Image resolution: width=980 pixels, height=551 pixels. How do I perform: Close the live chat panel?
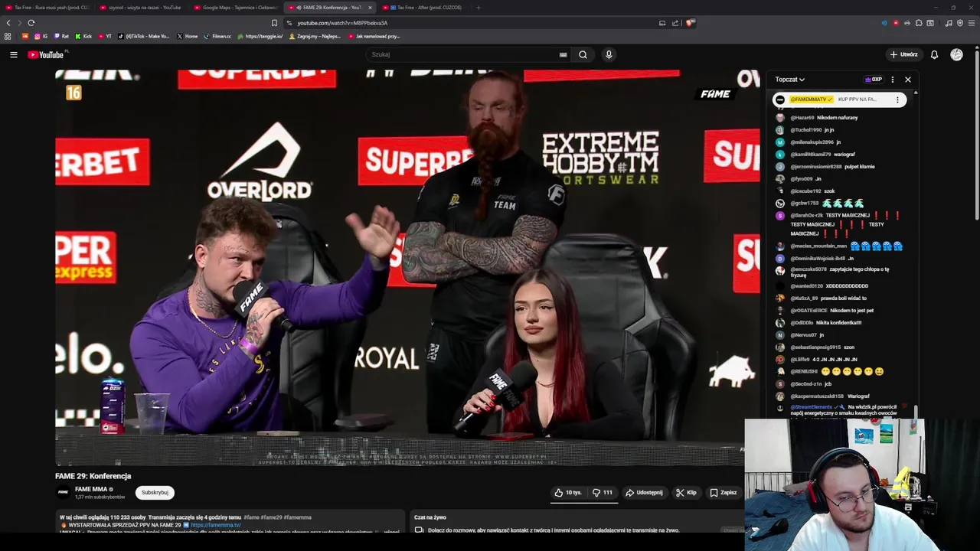(x=908, y=80)
